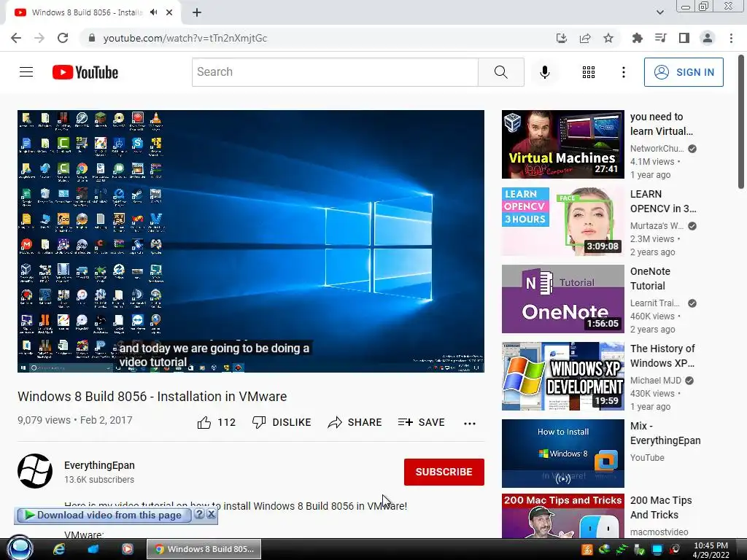747x560 pixels.
Task: Close the Windows 8 Build 8056 tab
Action: [169, 12]
